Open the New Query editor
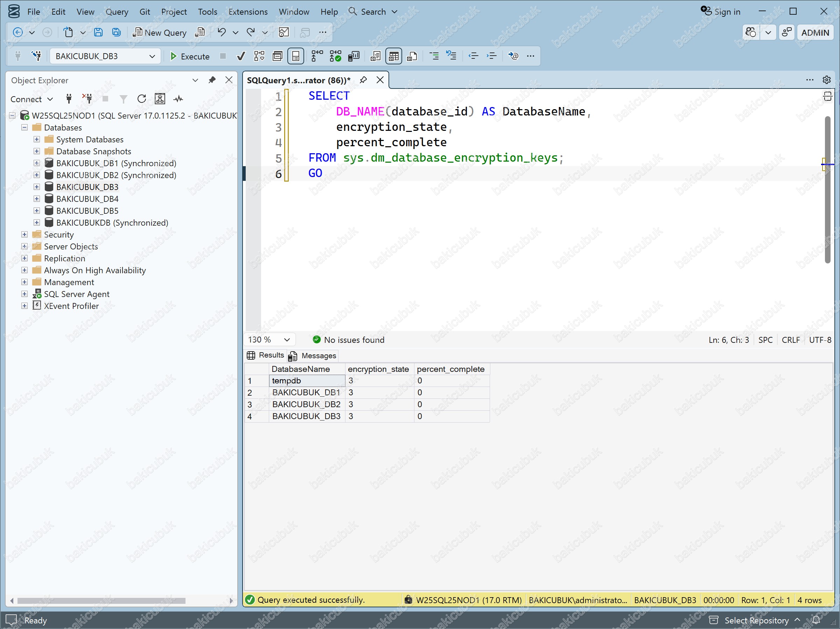This screenshot has width=840, height=629. [159, 33]
